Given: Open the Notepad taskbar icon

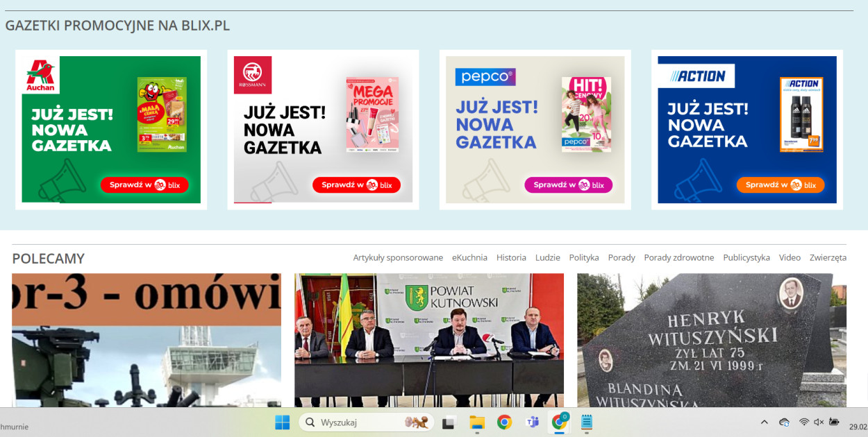Looking at the screenshot, I should tap(587, 422).
